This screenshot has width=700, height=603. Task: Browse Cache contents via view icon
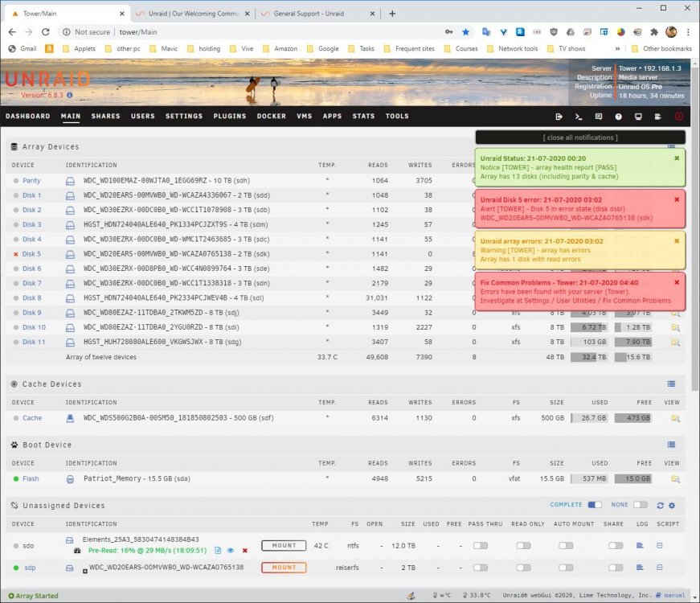675,418
